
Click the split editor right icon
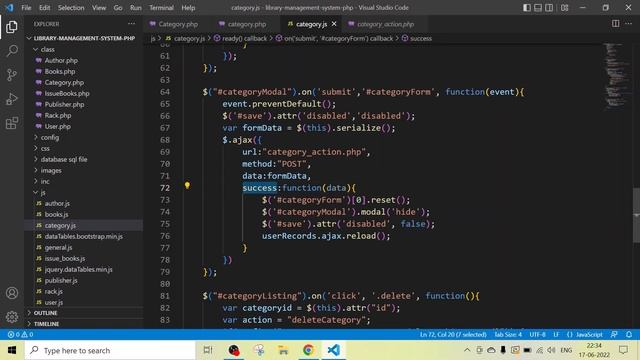click(615, 24)
